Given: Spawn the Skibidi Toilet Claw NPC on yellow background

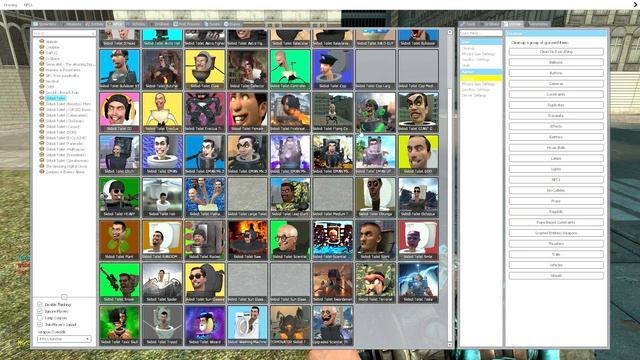Looking at the screenshot, I should (205, 69).
